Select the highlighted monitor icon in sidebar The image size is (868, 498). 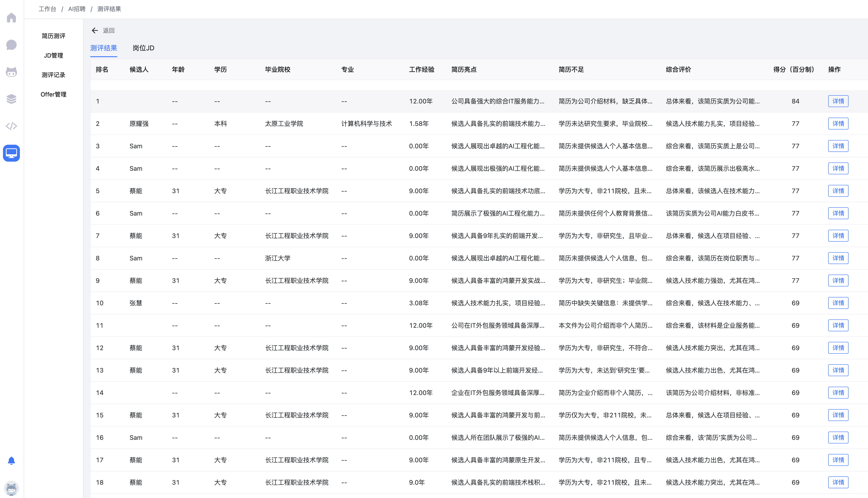coord(11,153)
